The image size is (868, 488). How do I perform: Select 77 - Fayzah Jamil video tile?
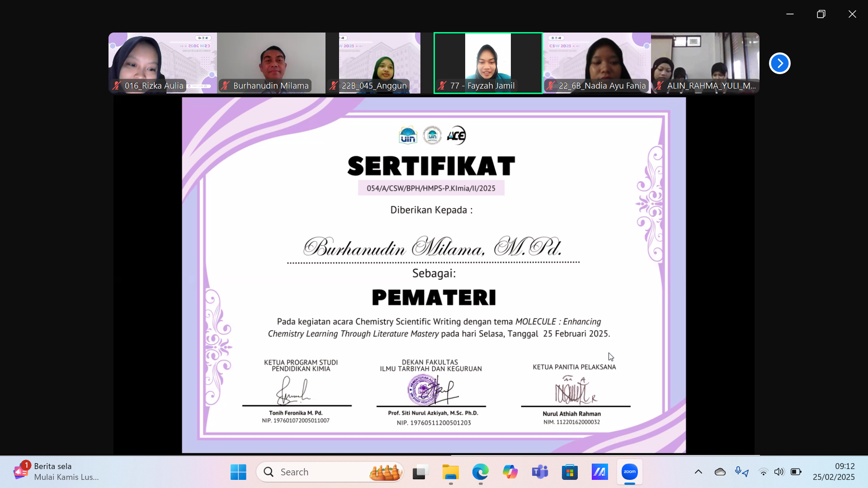488,63
